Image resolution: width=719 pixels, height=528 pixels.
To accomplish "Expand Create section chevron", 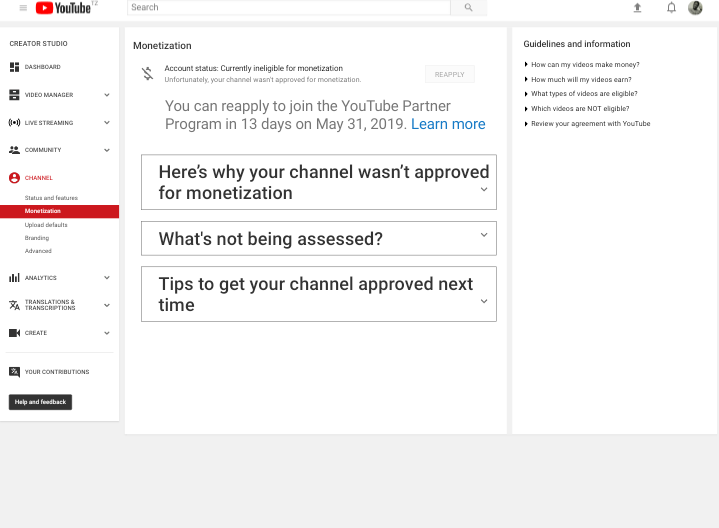I will pyautogui.click(x=107, y=333).
